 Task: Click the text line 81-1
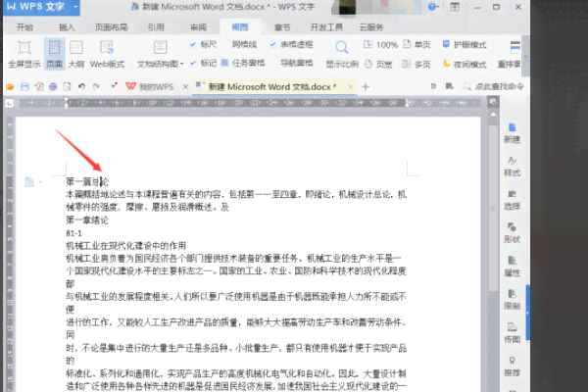pos(73,233)
